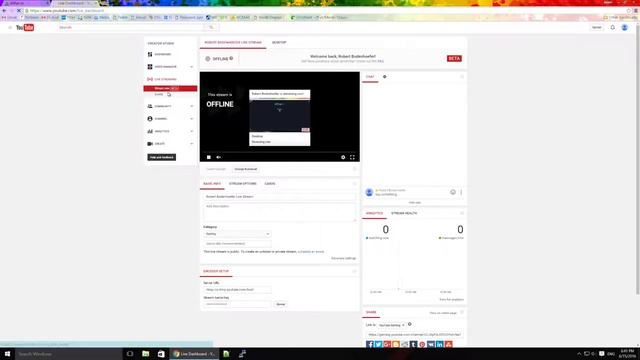Share the stream to VK
This screenshot has width=640, height=360.
(431, 344)
